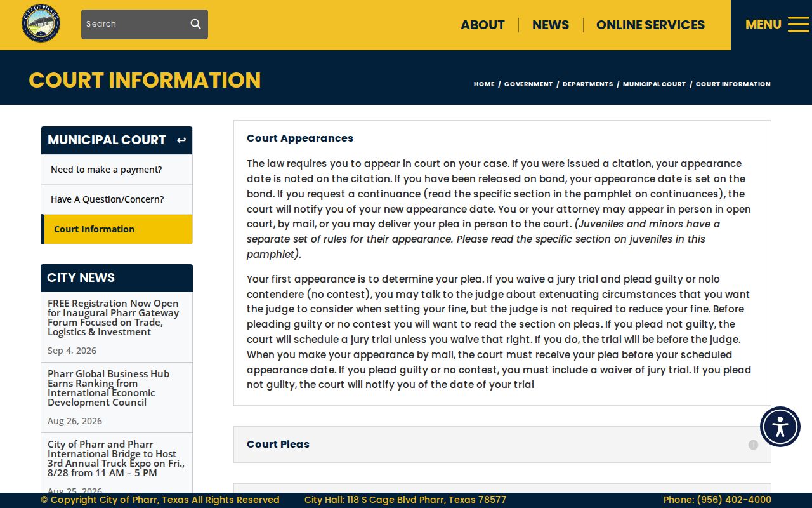This screenshot has width=812, height=508.
Task: Open Pharr Gateway Forum news article
Action: [x=113, y=317]
